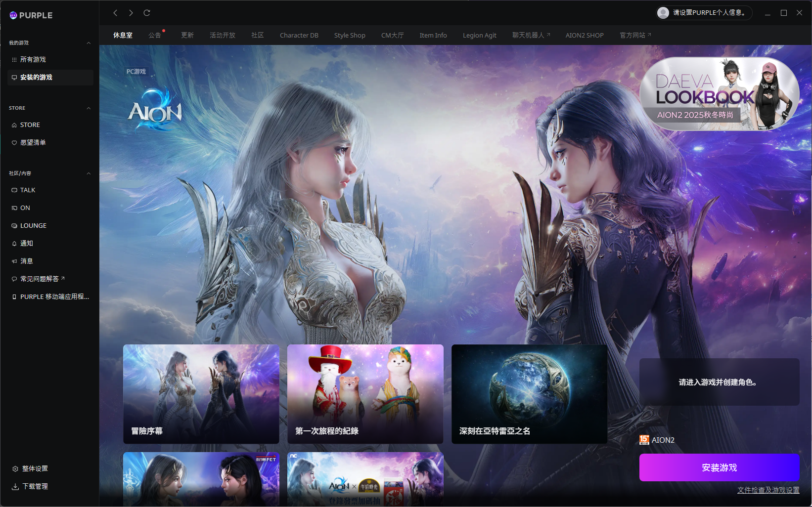The height and width of the screenshot is (507, 812).
Task: Open the DAEVA LOOKBOOK banner
Action: point(719,94)
